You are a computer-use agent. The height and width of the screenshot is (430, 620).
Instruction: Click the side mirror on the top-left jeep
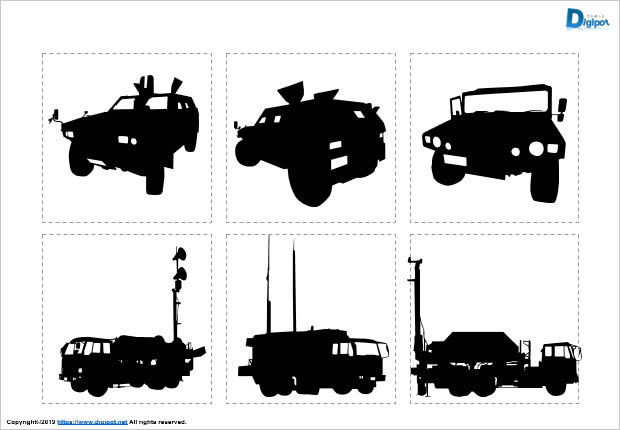[56, 116]
